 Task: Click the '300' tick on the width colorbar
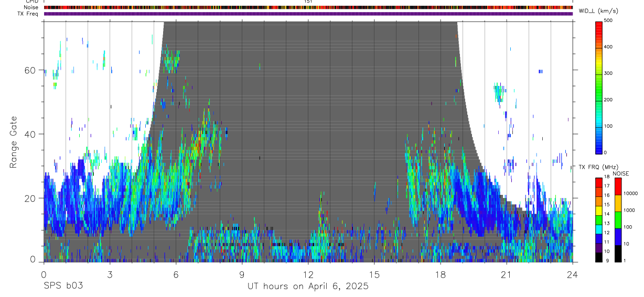(x=608, y=73)
